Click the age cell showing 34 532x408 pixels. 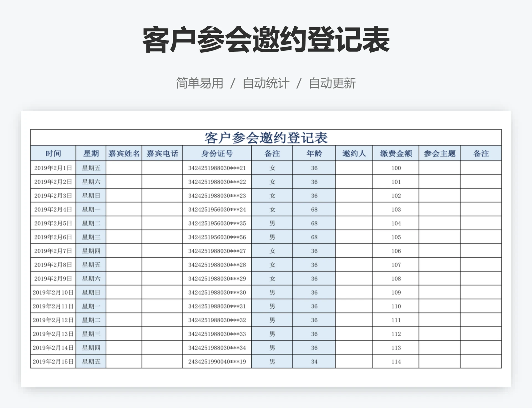314,361
